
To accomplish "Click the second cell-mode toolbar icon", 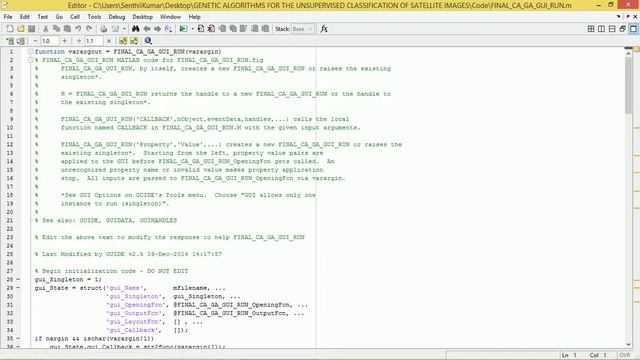I will pos(133,41).
